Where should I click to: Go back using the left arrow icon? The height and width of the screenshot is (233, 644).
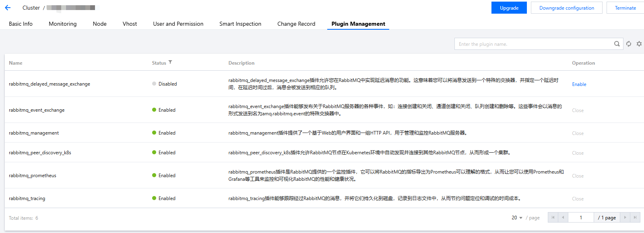pyautogui.click(x=8, y=8)
